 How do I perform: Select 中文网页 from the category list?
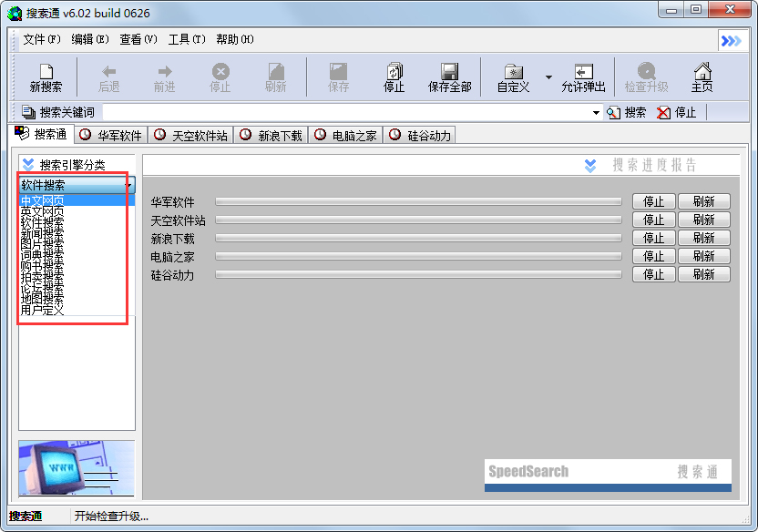43,201
